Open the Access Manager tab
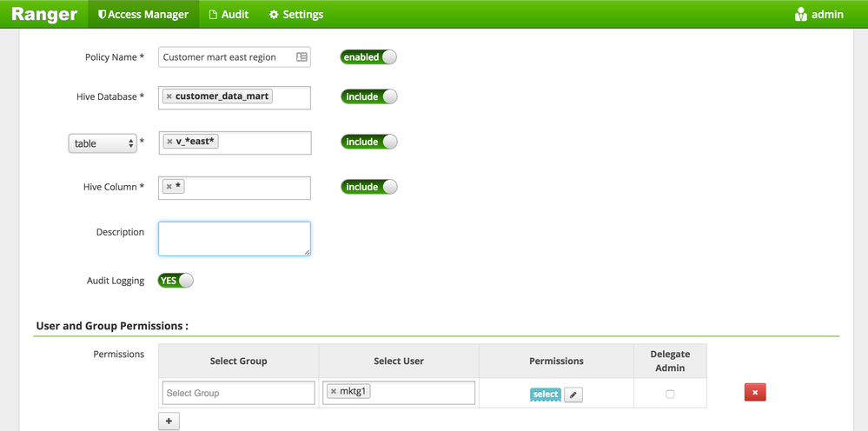868x431 pixels. point(142,15)
